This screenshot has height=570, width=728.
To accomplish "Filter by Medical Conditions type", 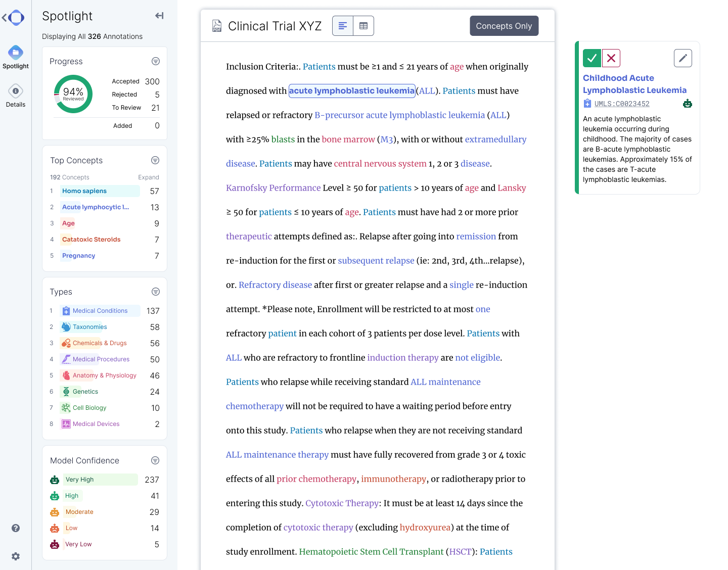I will (x=100, y=311).
